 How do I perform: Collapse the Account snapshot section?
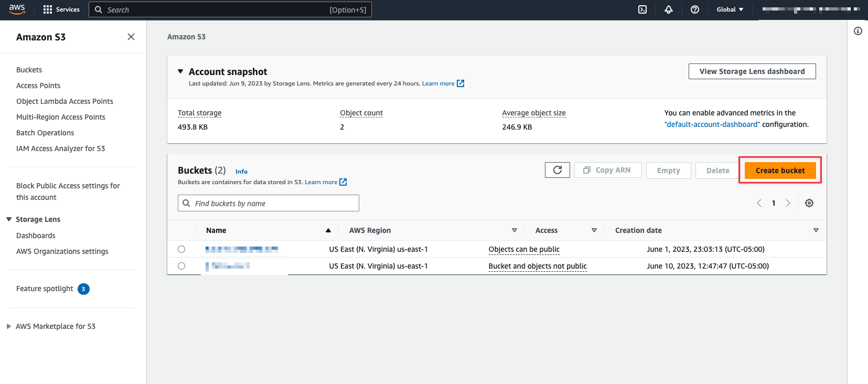180,71
